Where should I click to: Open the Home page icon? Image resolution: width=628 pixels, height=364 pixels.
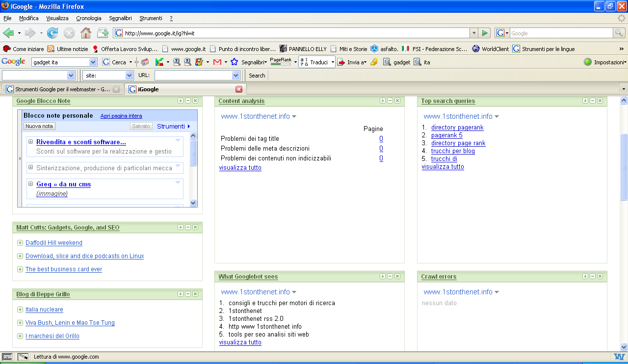(85, 33)
